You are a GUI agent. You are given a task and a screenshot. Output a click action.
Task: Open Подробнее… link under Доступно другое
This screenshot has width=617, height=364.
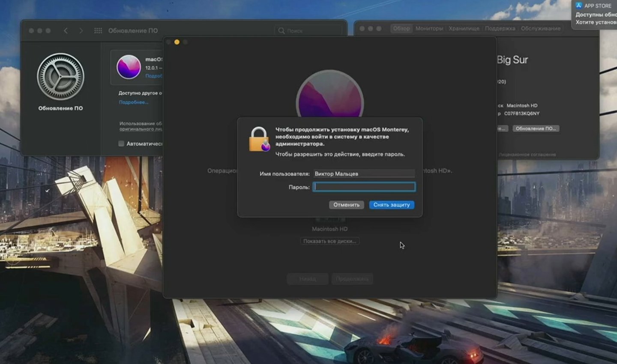[134, 102]
